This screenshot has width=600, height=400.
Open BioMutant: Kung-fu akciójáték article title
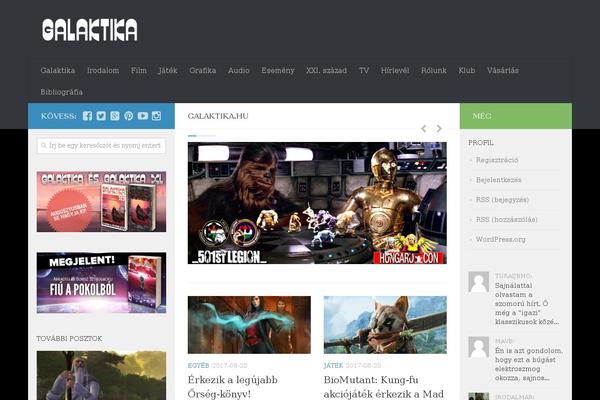point(384,387)
